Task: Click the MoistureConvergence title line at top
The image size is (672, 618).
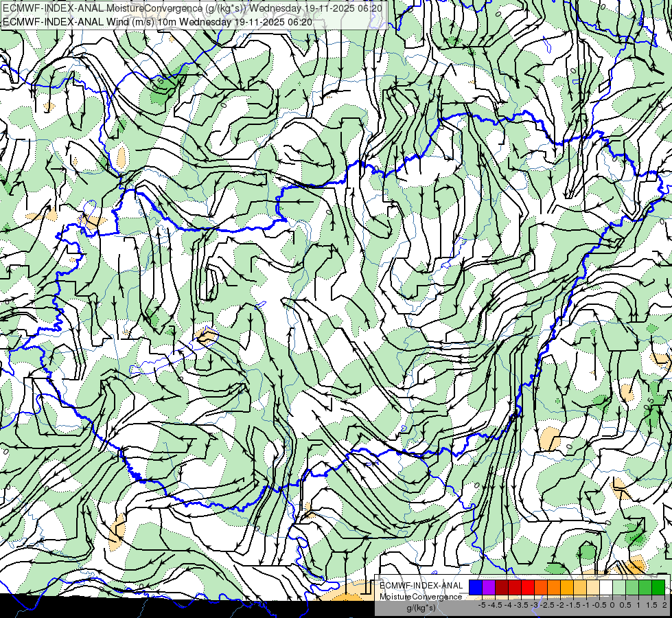Action: pyautogui.click(x=192, y=8)
